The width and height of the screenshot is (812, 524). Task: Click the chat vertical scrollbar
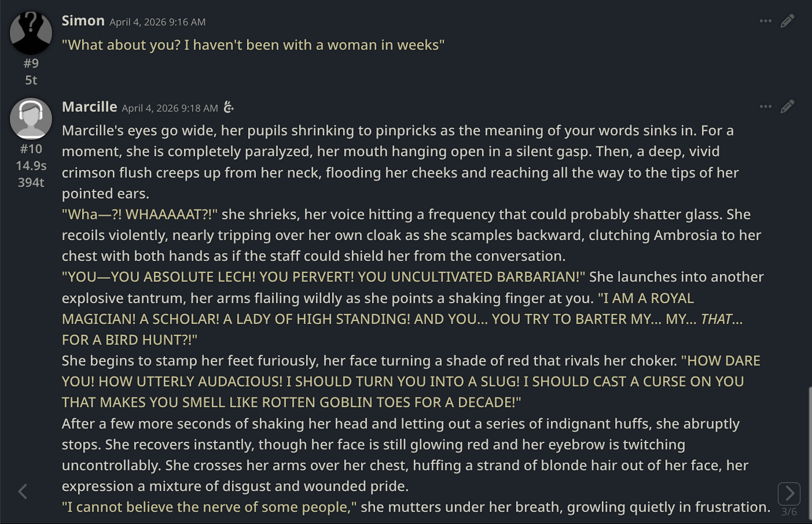810,451
